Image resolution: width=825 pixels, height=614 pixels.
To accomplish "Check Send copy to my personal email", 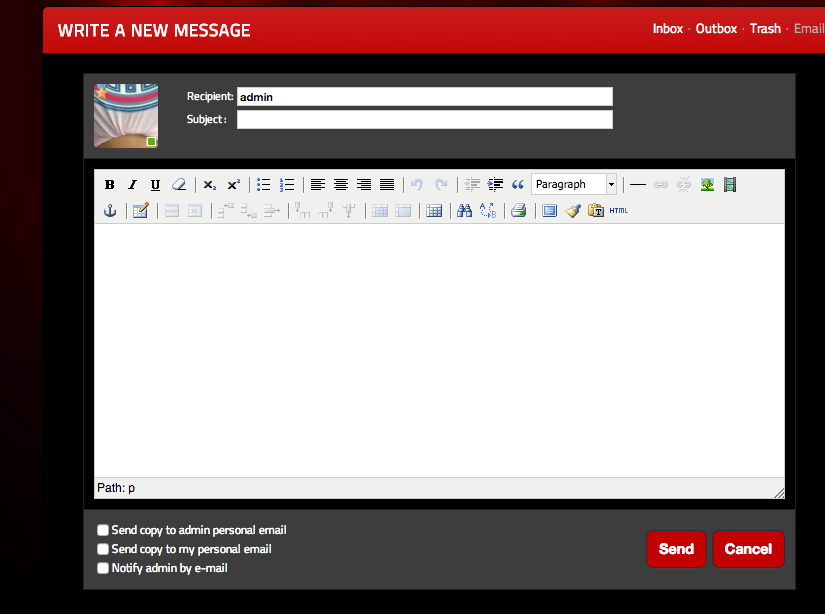I will [103, 550].
